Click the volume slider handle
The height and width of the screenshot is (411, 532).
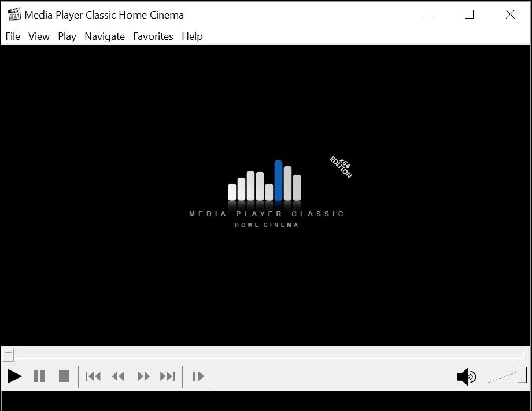click(x=522, y=375)
